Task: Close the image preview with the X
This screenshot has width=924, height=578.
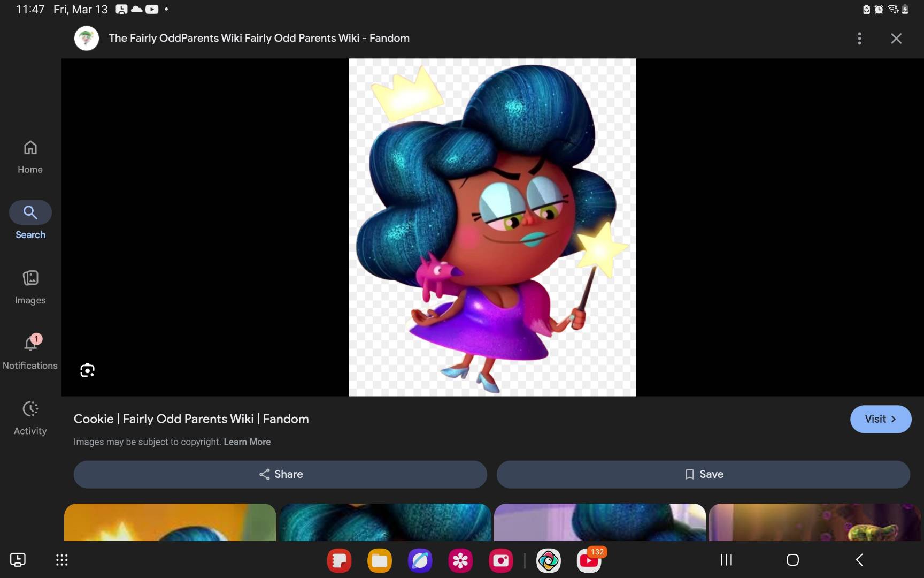Action: 896,39
